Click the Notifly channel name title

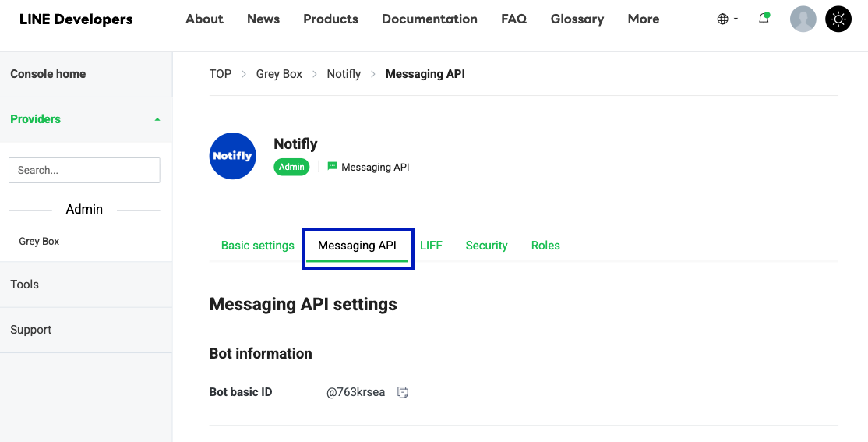295,144
